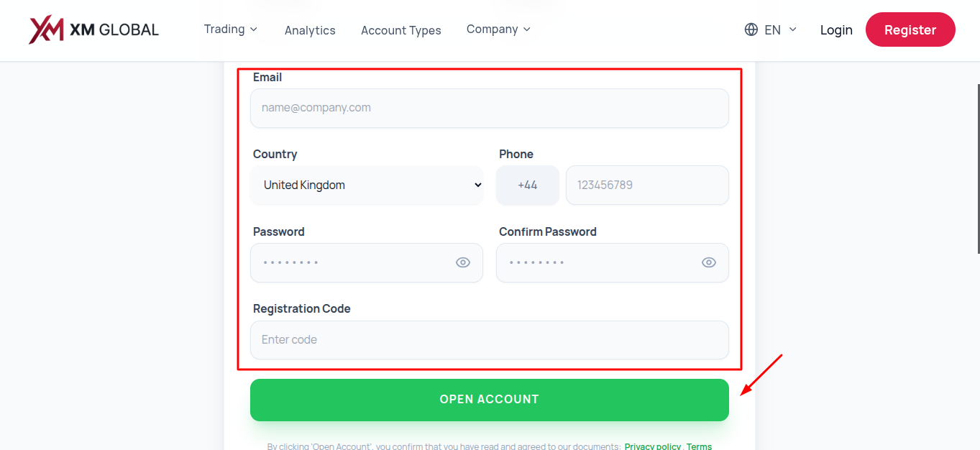Open the Privacy policy link
This screenshot has width=980, height=450.
[x=653, y=446]
